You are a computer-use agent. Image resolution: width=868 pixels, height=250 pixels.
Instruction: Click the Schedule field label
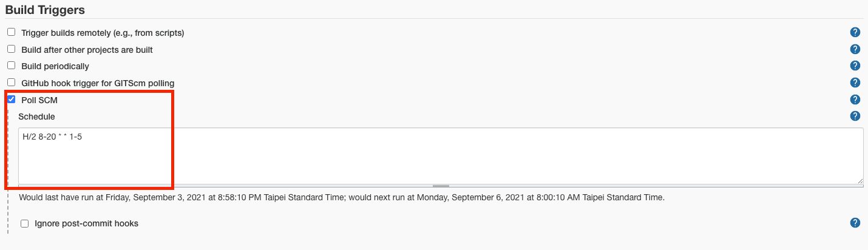(36, 117)
